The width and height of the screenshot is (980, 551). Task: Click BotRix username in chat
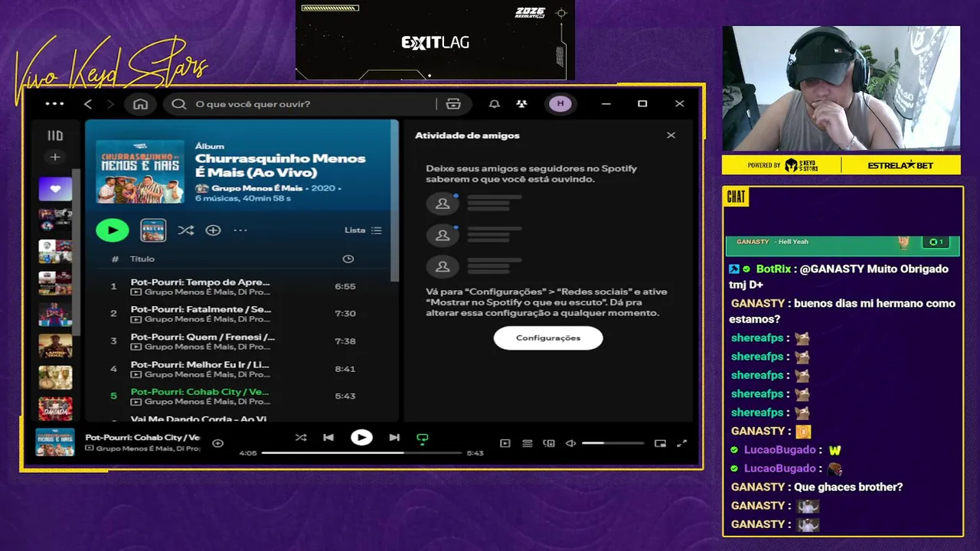(773, 269)
